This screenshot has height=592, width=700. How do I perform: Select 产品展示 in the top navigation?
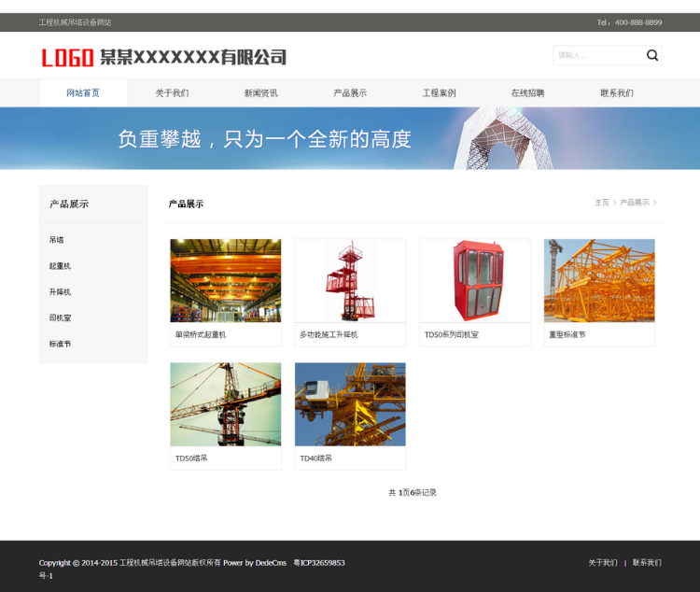350,93
